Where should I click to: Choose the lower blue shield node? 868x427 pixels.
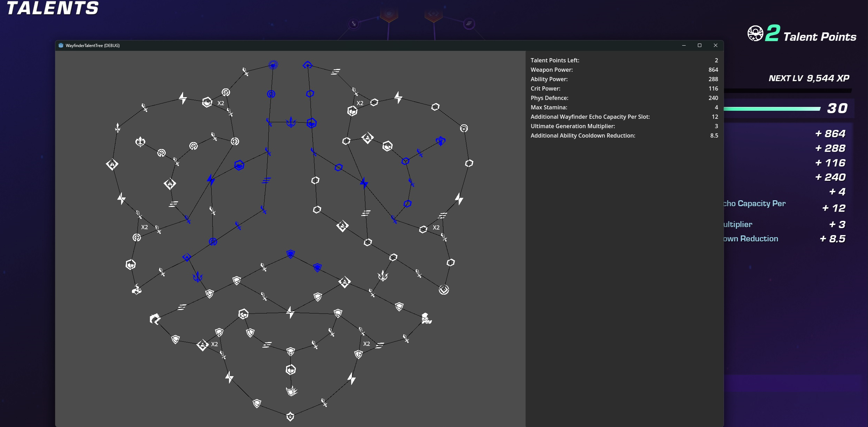click(x=317, y=267)
